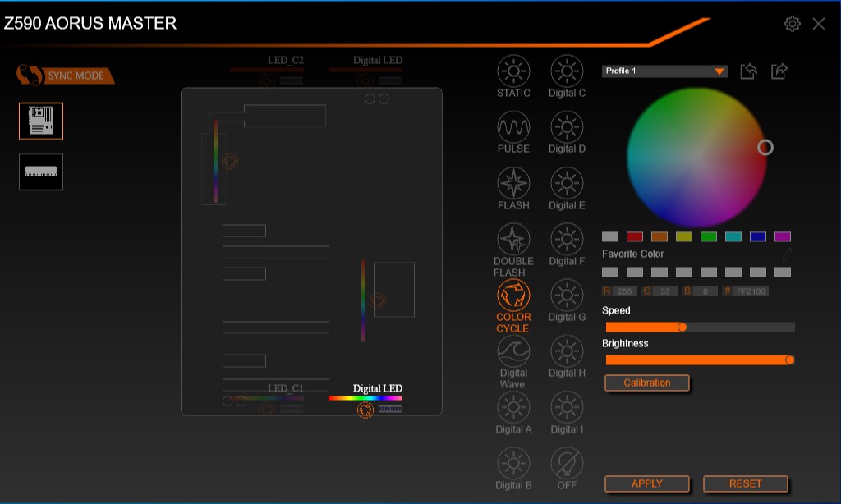Image resolution: width=841 pixels, height=504 pixels.
Task: Click the R value field
Action: tap(624, 291)
